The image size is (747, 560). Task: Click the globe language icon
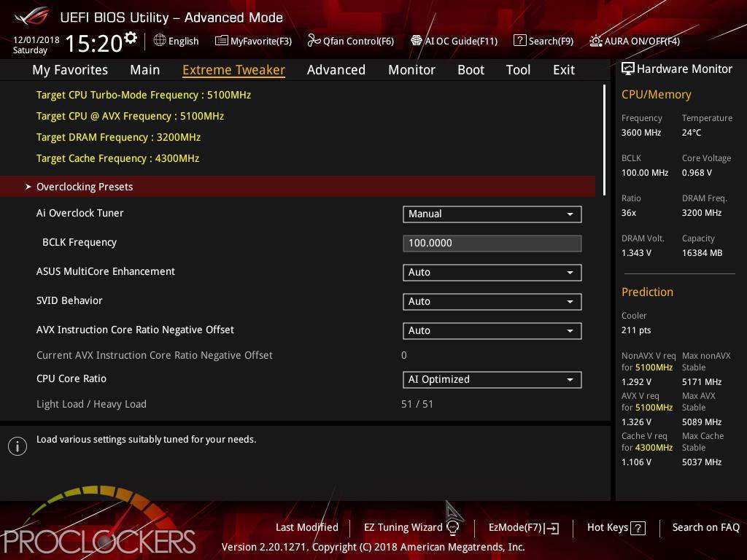160,41
